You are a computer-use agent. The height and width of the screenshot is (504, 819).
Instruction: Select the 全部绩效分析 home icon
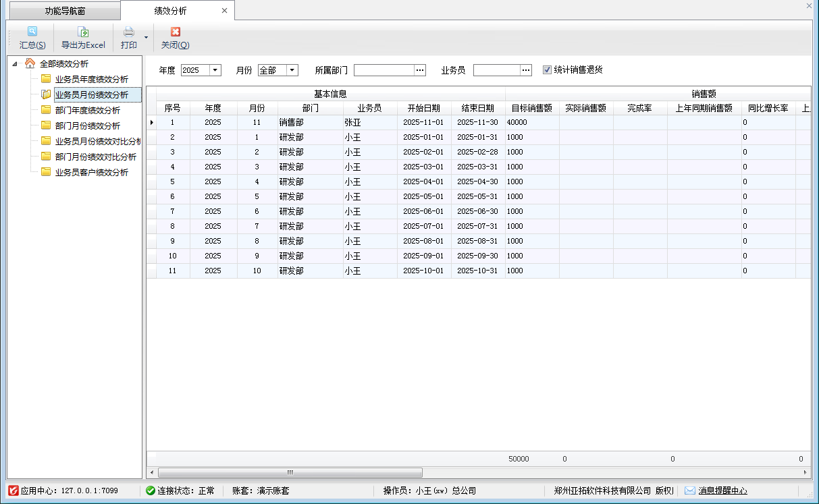[30, 63]
